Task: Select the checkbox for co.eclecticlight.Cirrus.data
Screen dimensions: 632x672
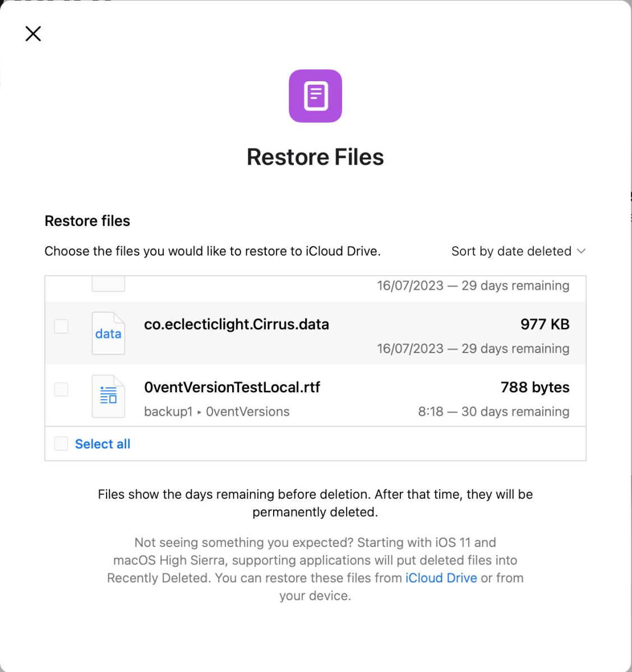Action: click(61, 326)
